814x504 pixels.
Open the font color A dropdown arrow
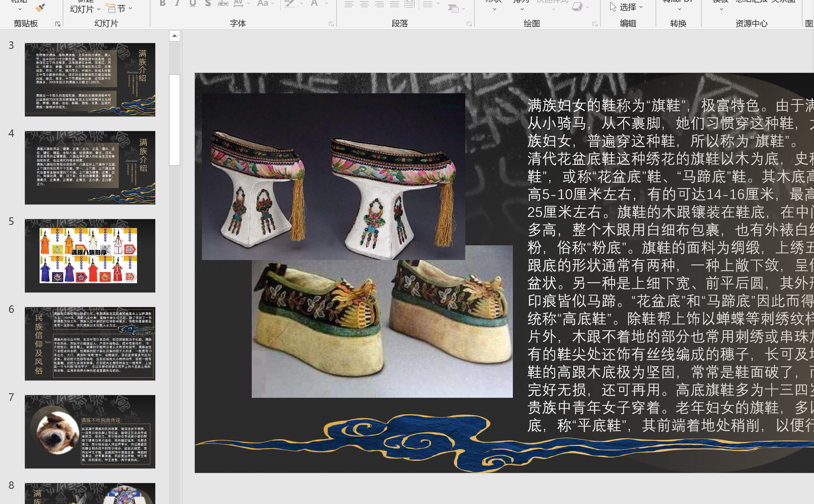coord(327,4)
